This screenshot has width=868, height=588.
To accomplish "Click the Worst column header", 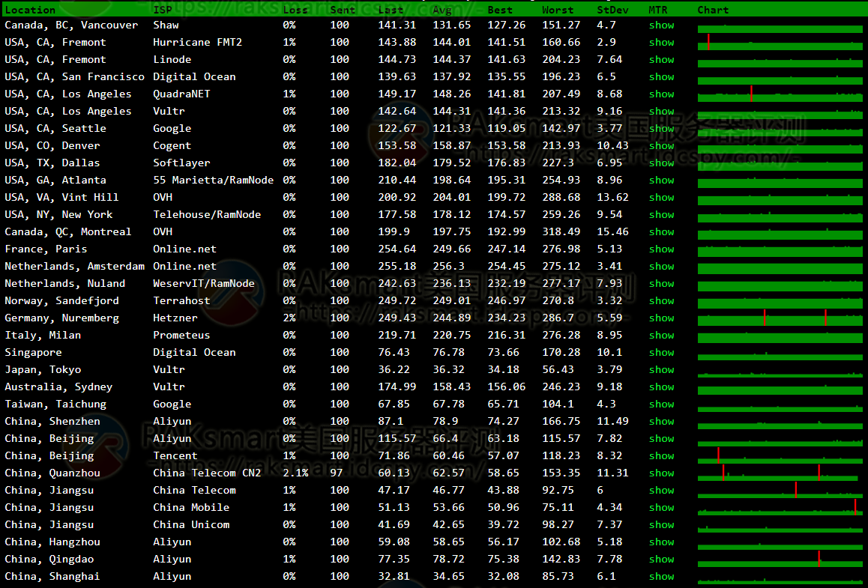I will (x=558, y=10).
